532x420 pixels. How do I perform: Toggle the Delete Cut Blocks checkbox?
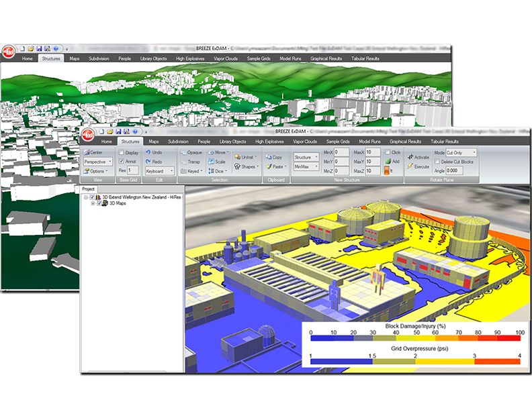(438, 162)
